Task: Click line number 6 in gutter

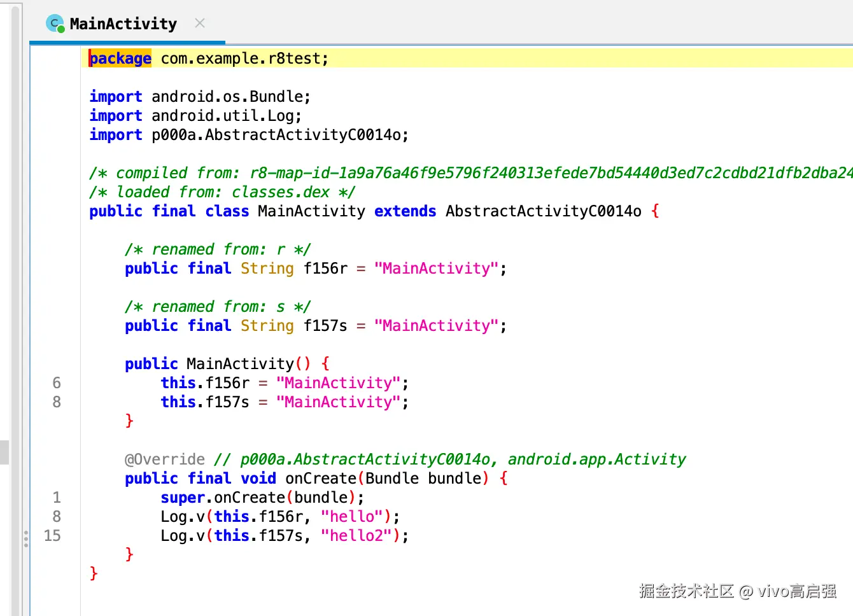Action: pos(57,382)
